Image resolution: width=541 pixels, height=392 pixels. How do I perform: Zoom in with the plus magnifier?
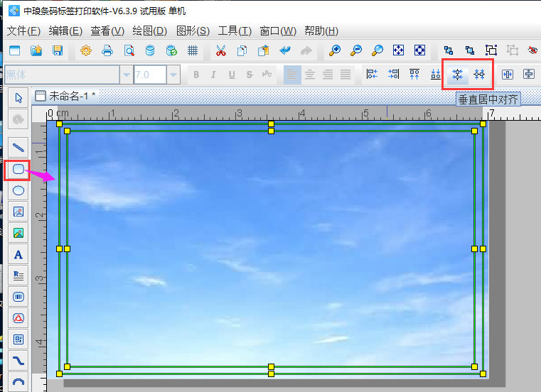(335, 50)
